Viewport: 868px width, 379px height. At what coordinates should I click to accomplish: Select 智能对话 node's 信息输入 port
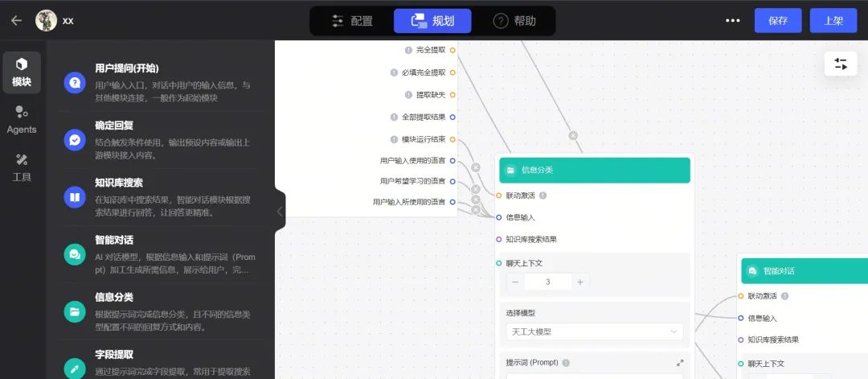[x=741, y=318]
